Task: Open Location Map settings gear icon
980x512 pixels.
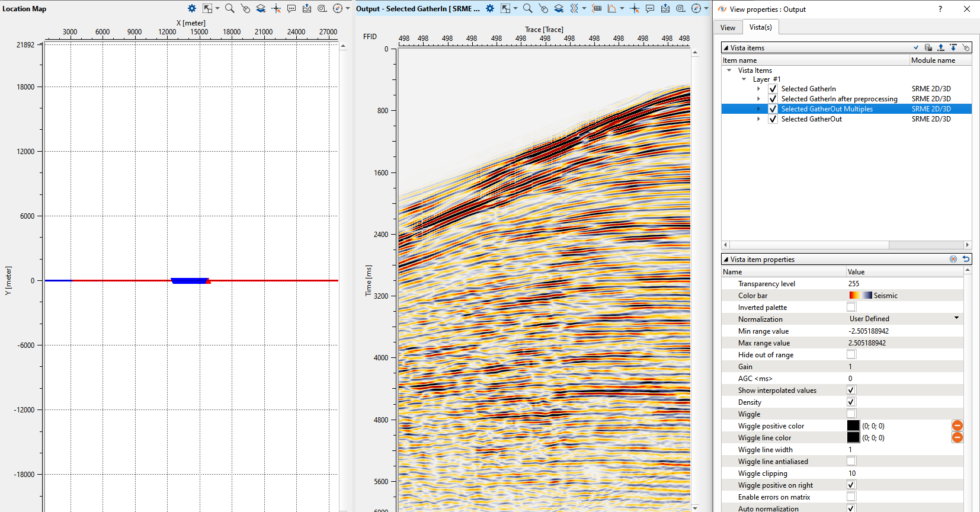Action: [192, 8]
